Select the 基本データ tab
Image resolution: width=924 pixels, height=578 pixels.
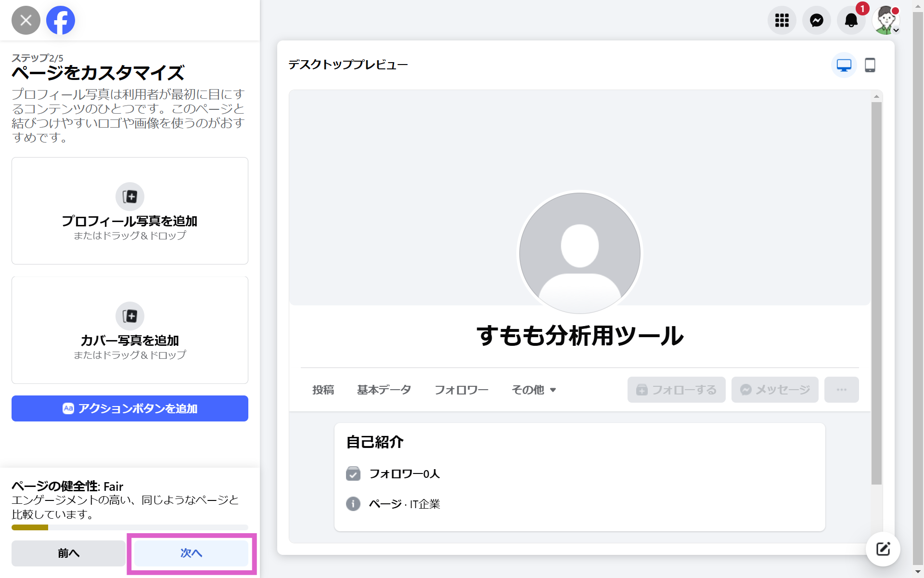coord(384,390)
